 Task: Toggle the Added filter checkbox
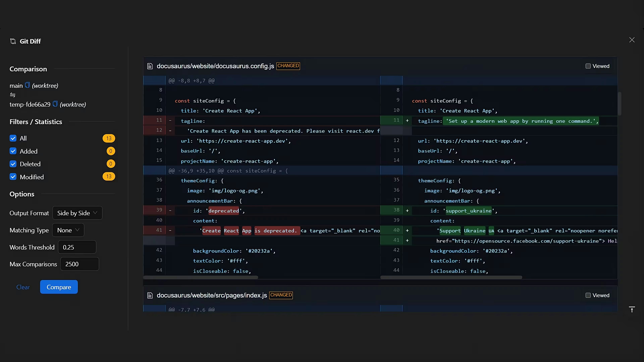click(x=13, y=151)
